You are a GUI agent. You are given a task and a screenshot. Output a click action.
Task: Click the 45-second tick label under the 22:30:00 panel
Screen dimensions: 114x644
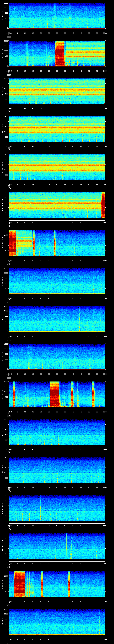click(x=81, y=336)
